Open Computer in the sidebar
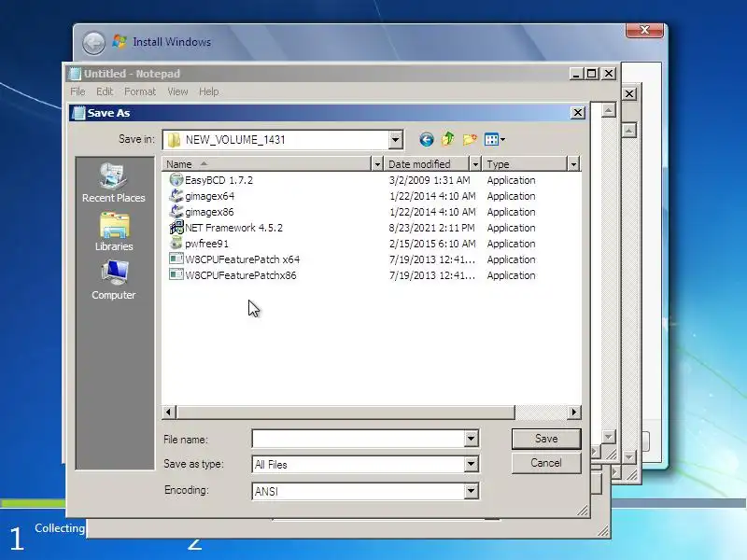 [x=114, y=280]
